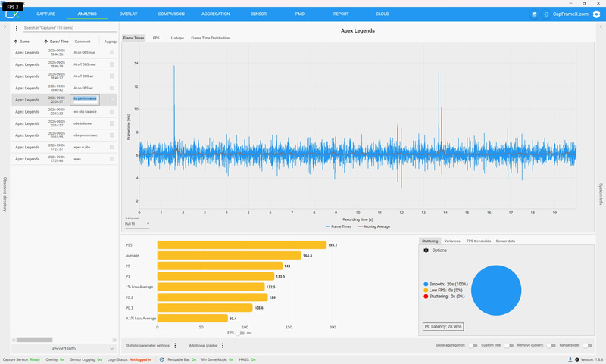Select the capture commented obs percormanc
606x364 pixels.
point(64,135)
